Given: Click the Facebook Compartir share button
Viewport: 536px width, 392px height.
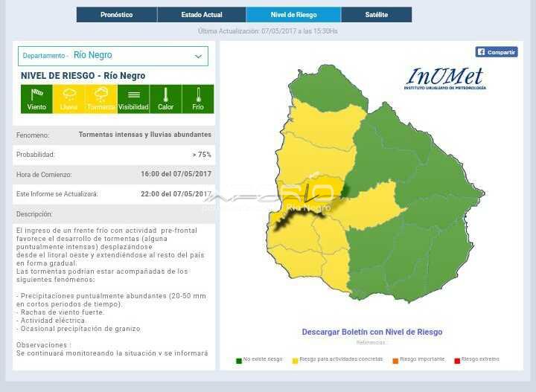Looking at the screenshot, I should [497, 52].
